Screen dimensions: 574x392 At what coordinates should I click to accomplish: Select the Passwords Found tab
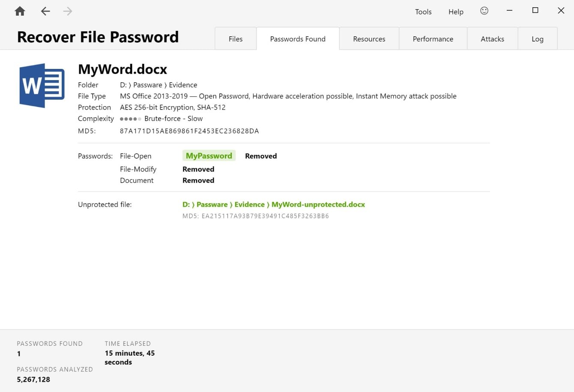(298, 39)
